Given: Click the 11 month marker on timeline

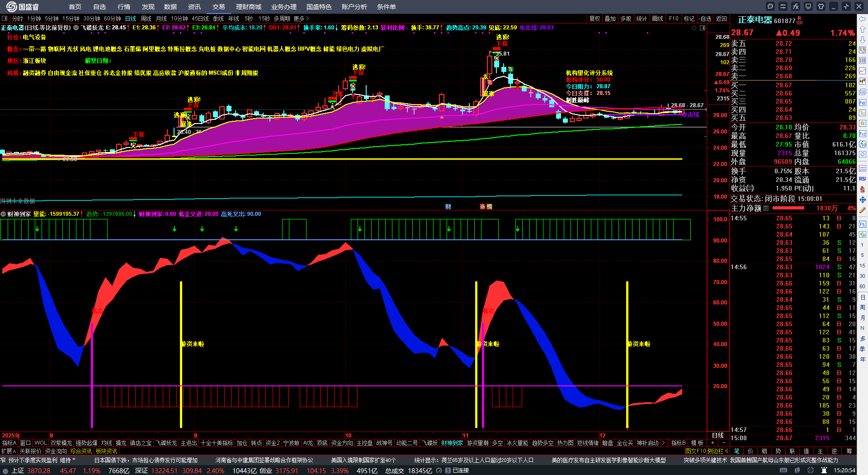Looking at the screenshot, I should (x=466, y=436).
